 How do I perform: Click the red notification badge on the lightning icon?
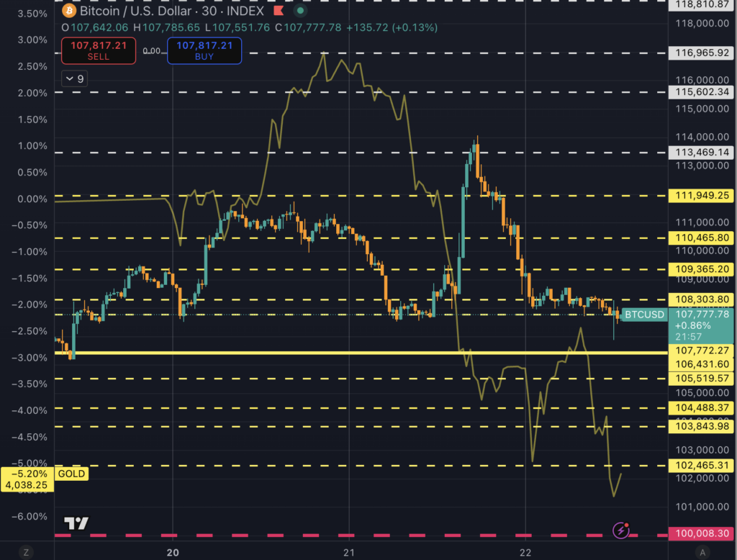click(628, 525)
